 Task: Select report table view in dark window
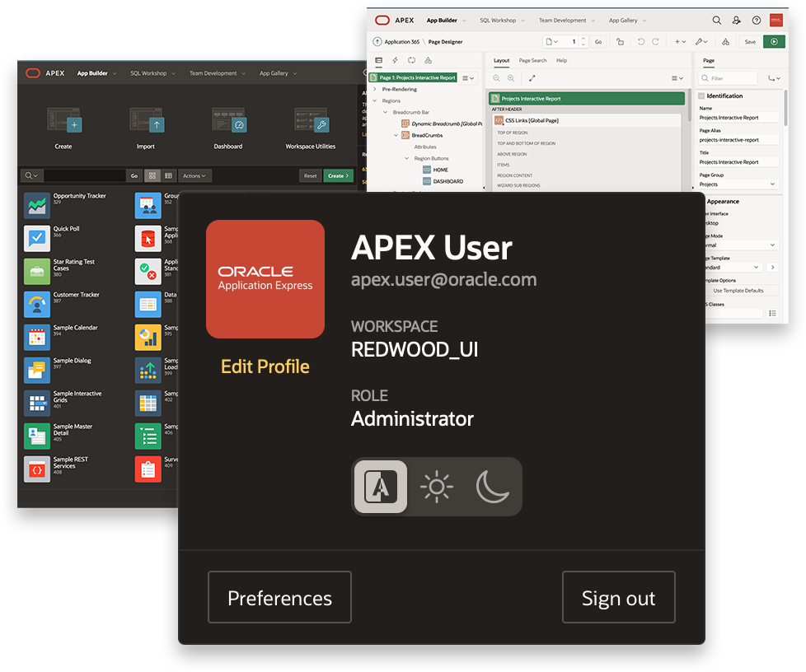tap(168, 175)
